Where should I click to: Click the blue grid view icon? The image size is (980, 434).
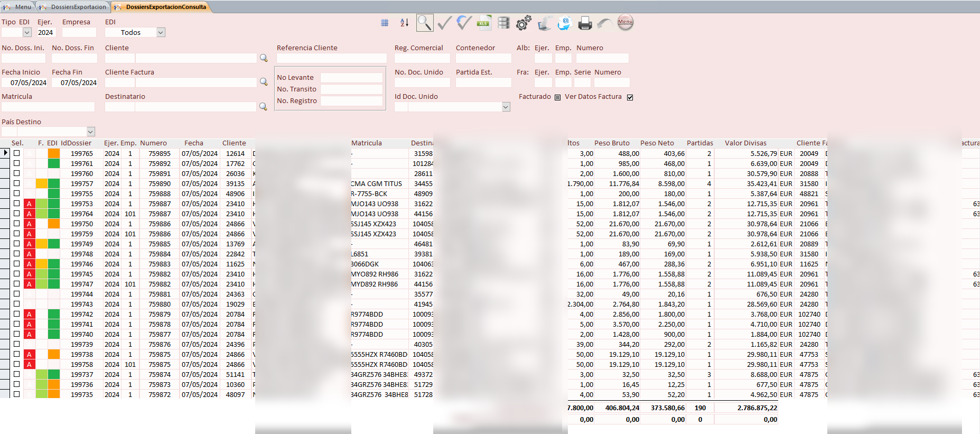coord(385,23)
